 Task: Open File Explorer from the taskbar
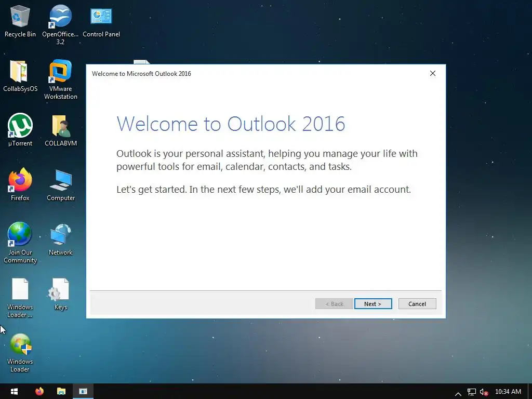tap(61, 391)
